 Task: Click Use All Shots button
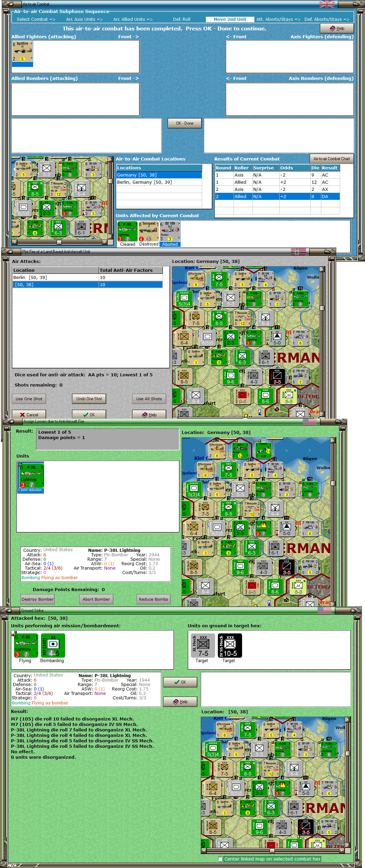tap(149, 399)
